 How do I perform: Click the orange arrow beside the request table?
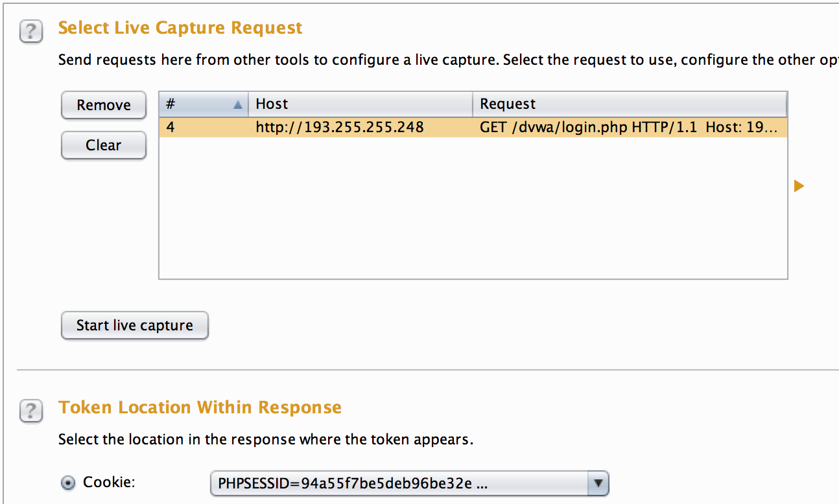click(799, 186)
